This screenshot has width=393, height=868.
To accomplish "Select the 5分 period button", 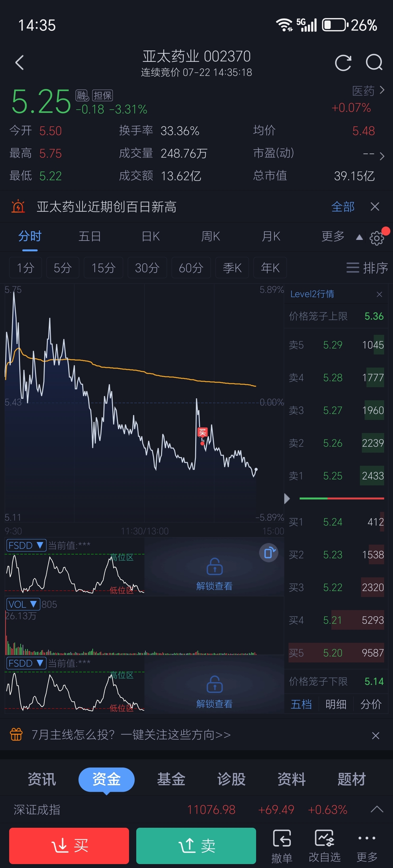I will click(63, 268).
